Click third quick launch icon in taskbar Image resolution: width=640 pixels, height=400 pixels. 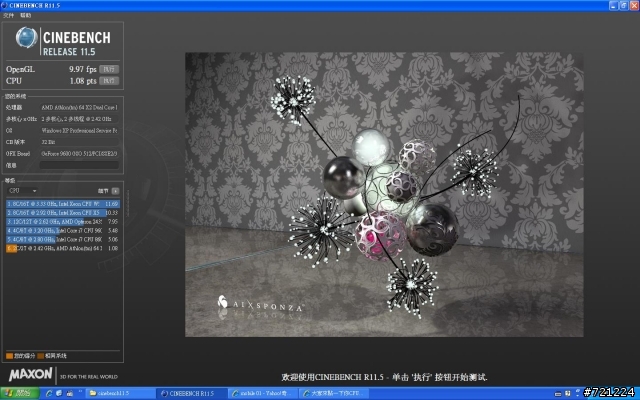[x=69, y=393]
